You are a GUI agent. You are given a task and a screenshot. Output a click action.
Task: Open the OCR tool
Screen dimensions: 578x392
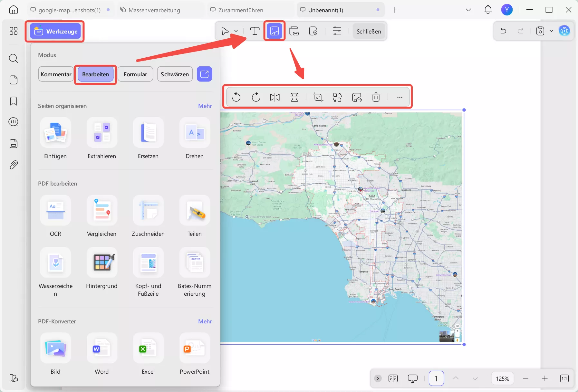(x=55, y=216)
